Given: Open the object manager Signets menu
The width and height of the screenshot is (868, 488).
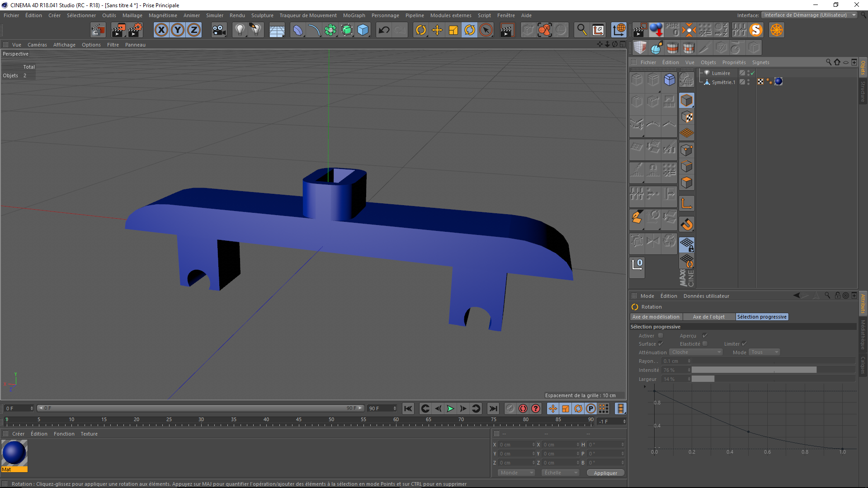Looking at the screenshot, I should pyautogui.click(x=760, y=62).
